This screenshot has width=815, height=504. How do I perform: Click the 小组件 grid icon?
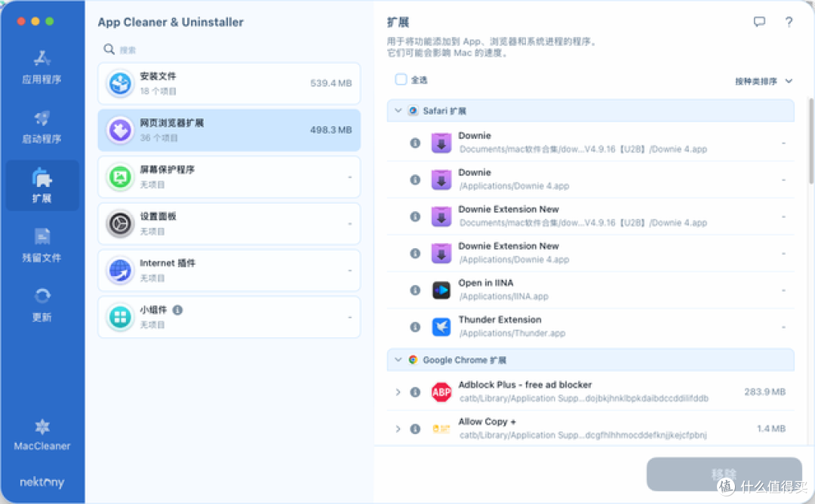tap(120, 317)
